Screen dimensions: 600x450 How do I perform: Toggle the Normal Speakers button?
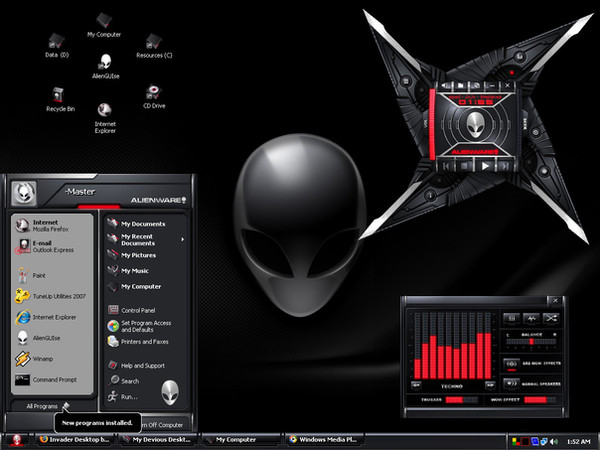coord(512,383)
